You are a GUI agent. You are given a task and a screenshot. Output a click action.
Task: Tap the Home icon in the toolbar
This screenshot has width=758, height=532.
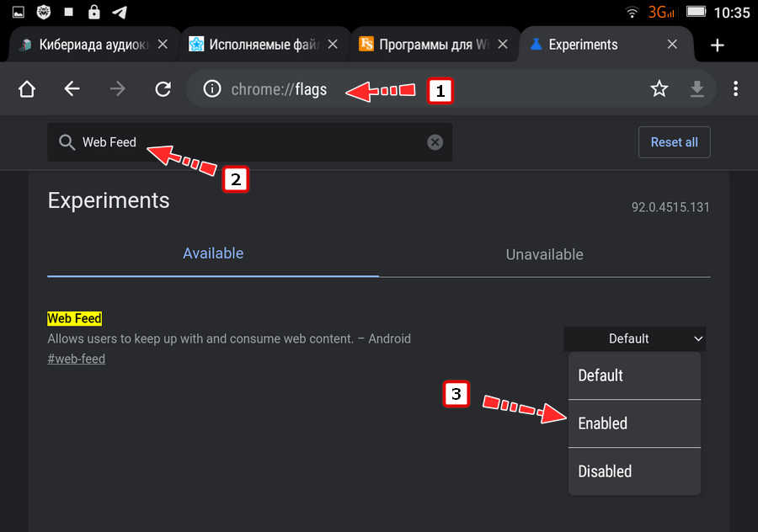27,89
